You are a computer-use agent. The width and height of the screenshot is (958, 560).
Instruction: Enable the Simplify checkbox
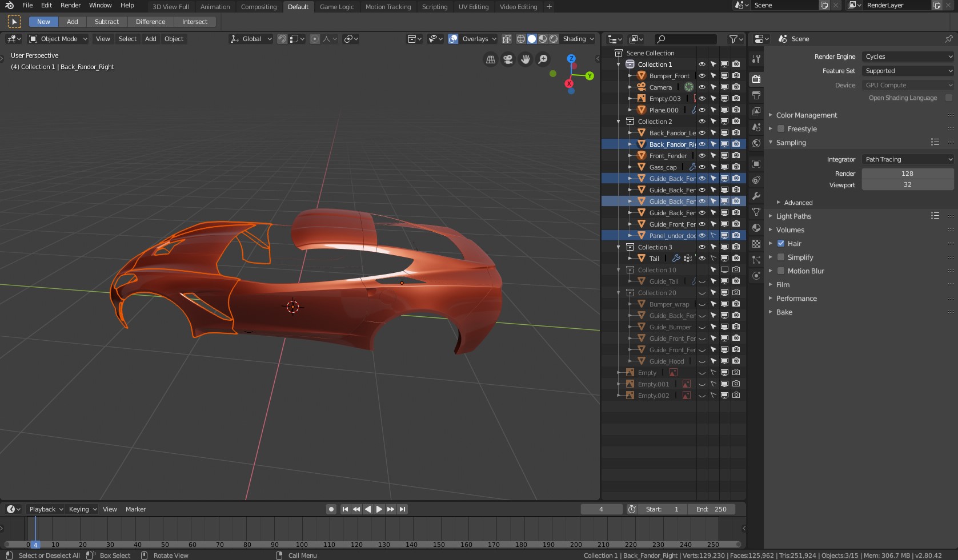tap(781, 257)
